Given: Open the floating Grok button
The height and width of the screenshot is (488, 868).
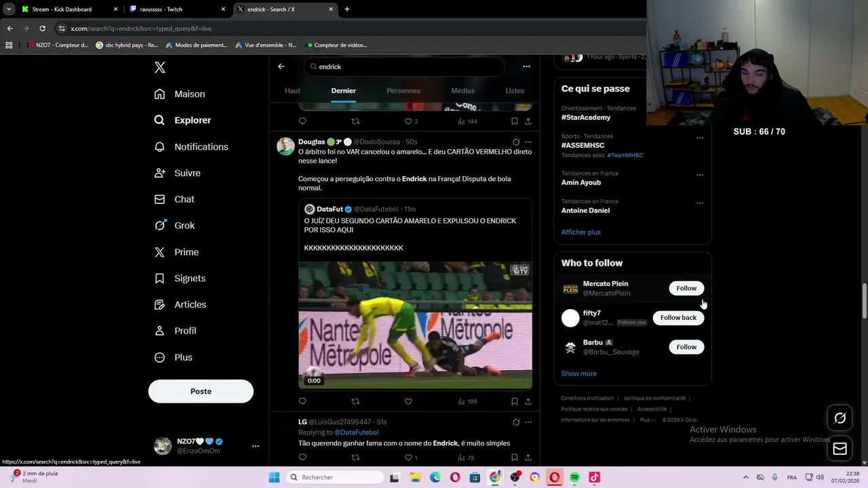Looking at the screenshot, I should (x=840, y=418).
